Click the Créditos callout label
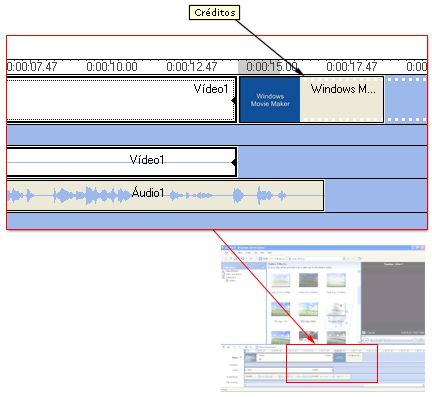This screenshot has width=432, height=397. [x=214, y=13]
